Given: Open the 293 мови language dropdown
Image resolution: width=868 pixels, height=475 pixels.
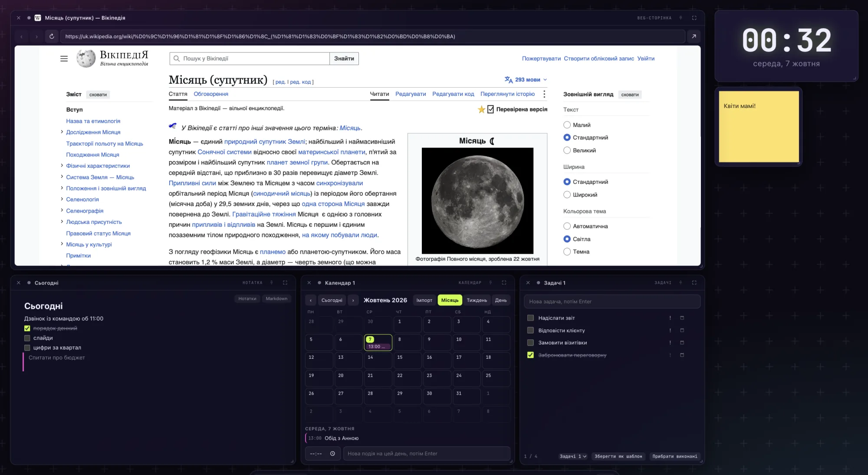Looking at the screenshot, I should [526, 80].
